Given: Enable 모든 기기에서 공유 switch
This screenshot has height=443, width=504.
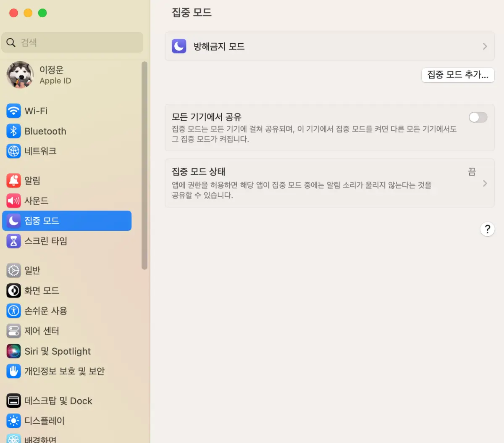Looking at the screenshot, I should 478,117.
